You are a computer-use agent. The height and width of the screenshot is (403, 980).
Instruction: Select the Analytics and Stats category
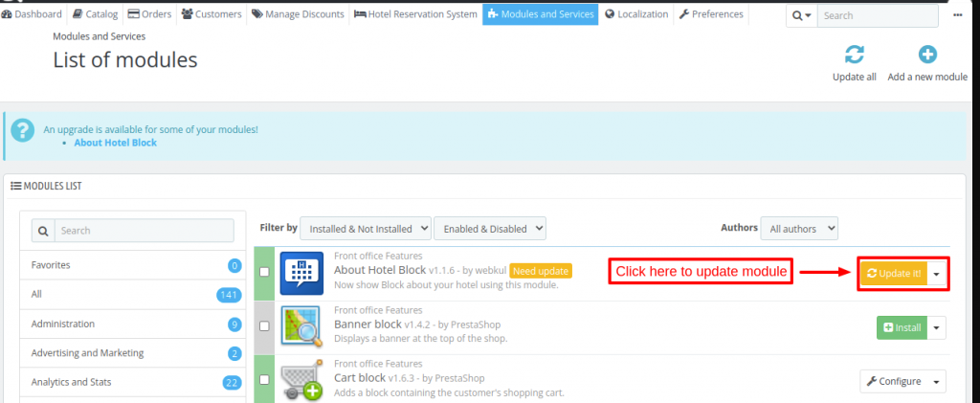pos(132,382)
